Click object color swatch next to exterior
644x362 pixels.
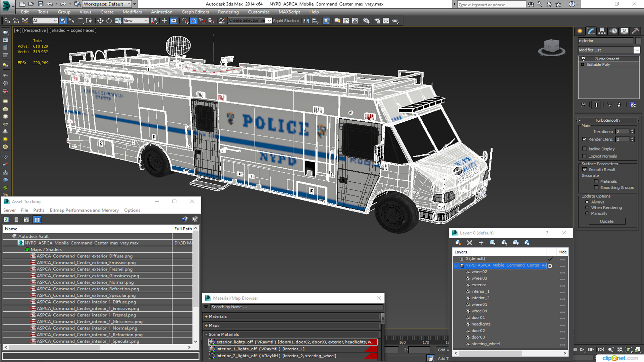tap(638, 41)
